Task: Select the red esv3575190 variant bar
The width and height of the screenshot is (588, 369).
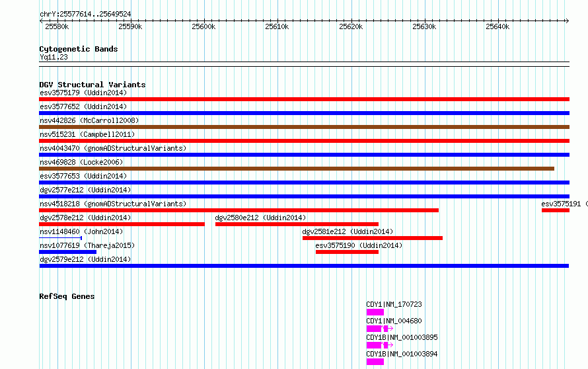Action: (x=348, y=252)
